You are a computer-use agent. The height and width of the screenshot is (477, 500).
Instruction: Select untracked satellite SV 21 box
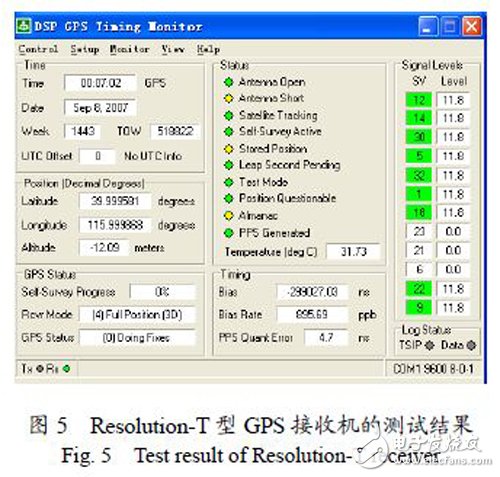(419, 250)
